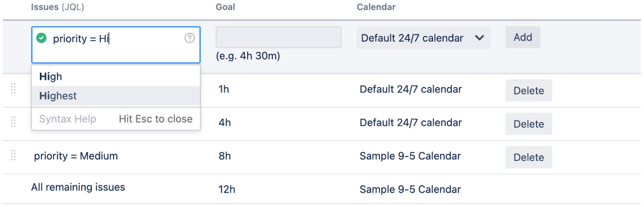The width and height of the screenshot is (644, 207).
Task: Delete the 1h goal row
Action: [529, 90]
